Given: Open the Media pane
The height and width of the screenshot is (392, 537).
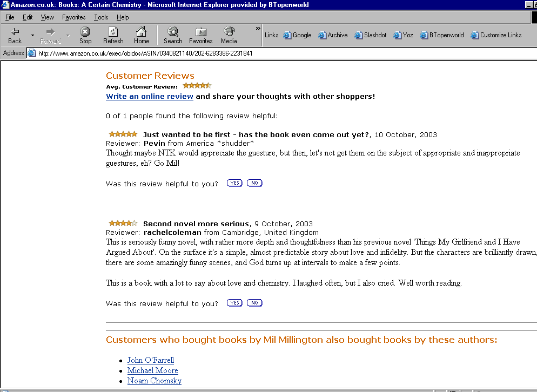Looking at the screenshot, I should pos(229,35).
